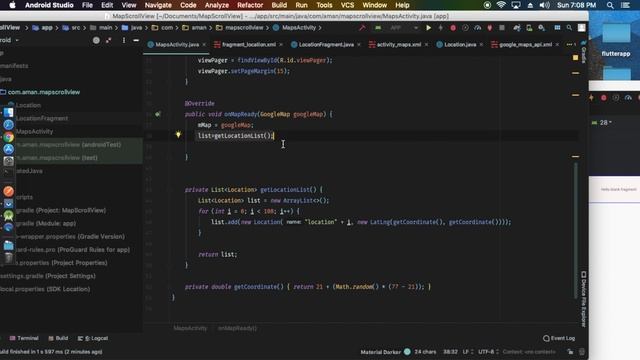The height and width of the screenshot is (360, 640).
Task: Open the Logcat tool window
Action: coord(93,338)
